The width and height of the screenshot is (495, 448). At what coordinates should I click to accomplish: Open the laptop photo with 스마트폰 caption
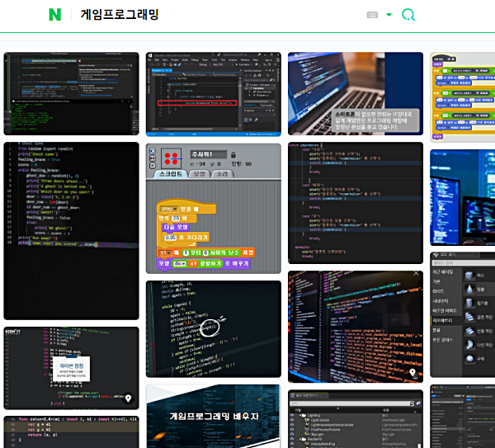click(x=356, y=94)
